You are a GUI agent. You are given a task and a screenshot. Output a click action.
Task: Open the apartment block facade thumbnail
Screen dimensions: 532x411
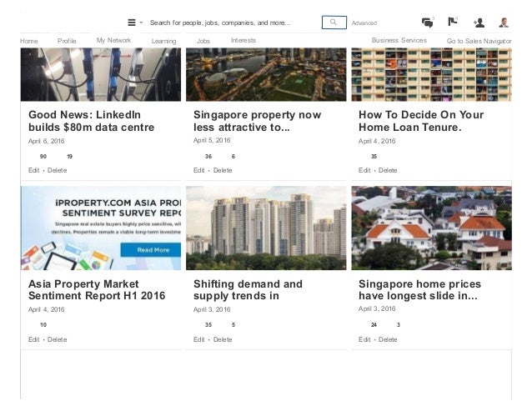click(431, 74)
